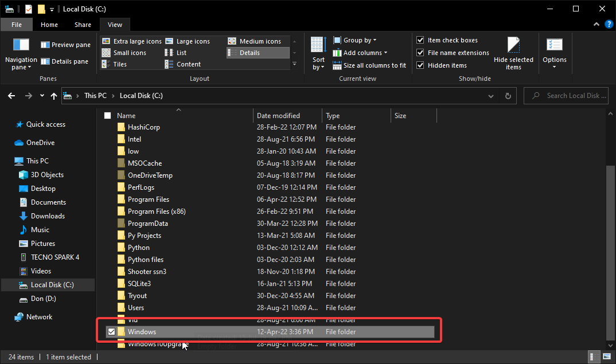616x364 pixels.
Task: Switch layout to Extra large icons
Action: tap(131, 41)
